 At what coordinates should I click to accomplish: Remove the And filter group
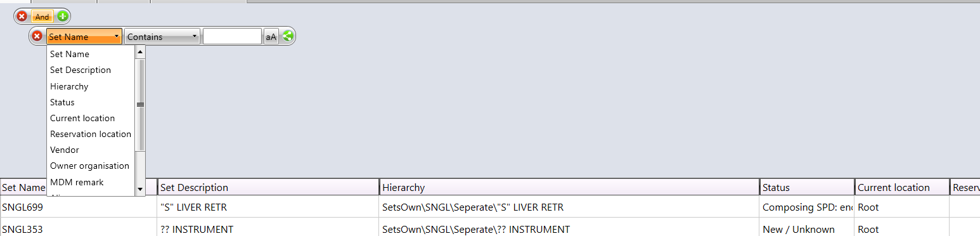tap(22, 16)
